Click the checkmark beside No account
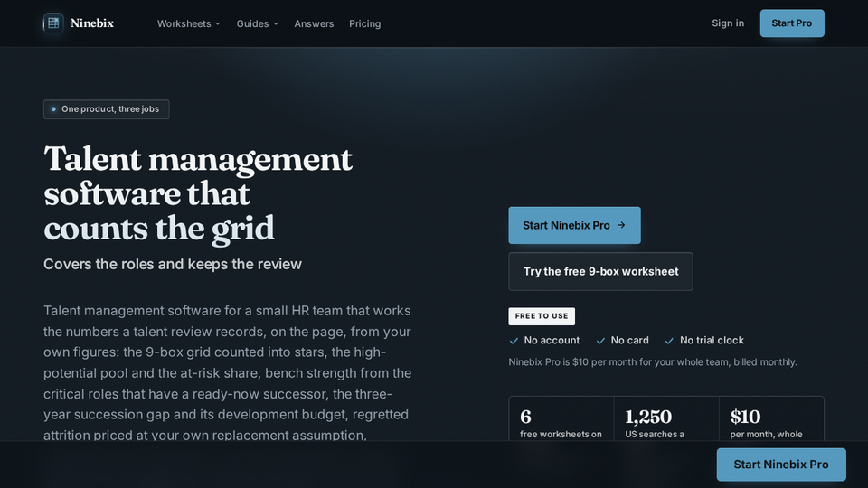This screenshot has width=868, height=488. [x=514, y=341]
